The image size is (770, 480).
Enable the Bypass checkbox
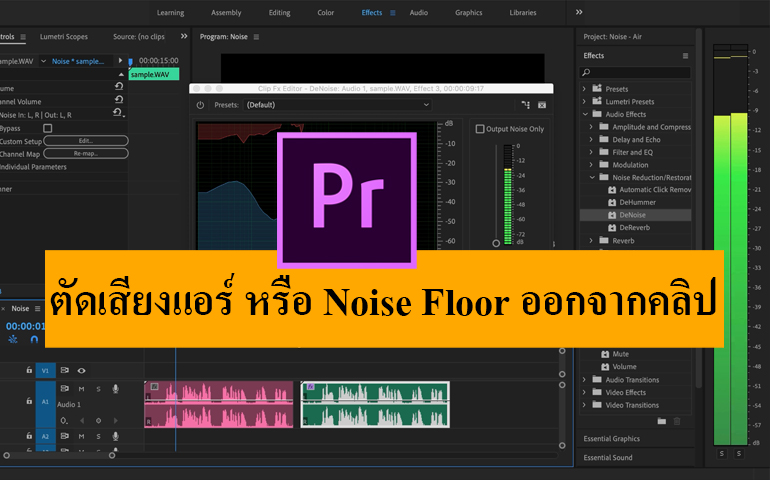point(47,128)
